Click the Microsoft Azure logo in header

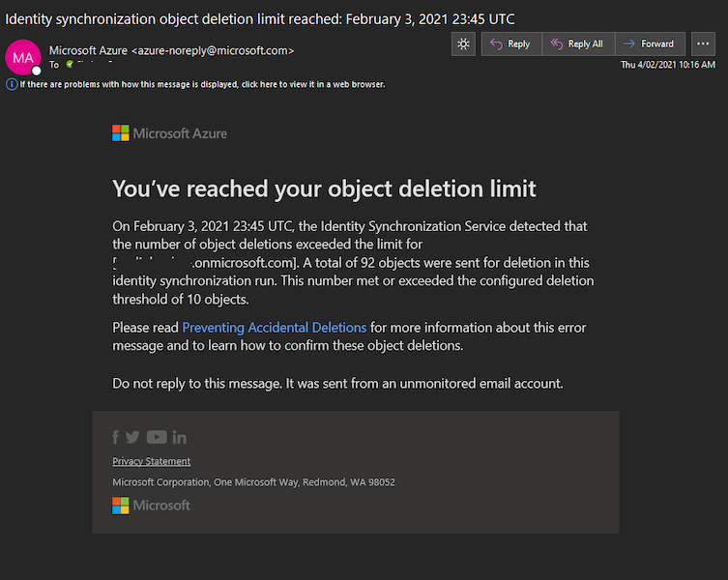coord(169,133)
